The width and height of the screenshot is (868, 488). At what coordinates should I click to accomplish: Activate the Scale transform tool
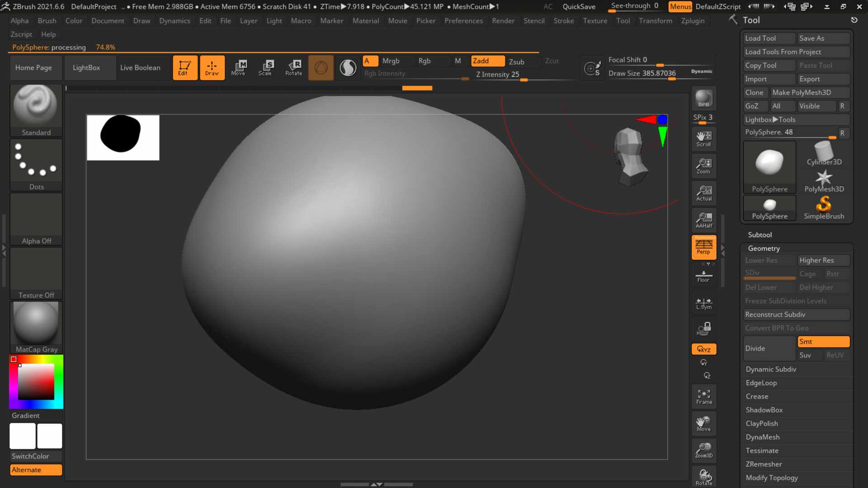pyautogui.click(x=265, y=68)
